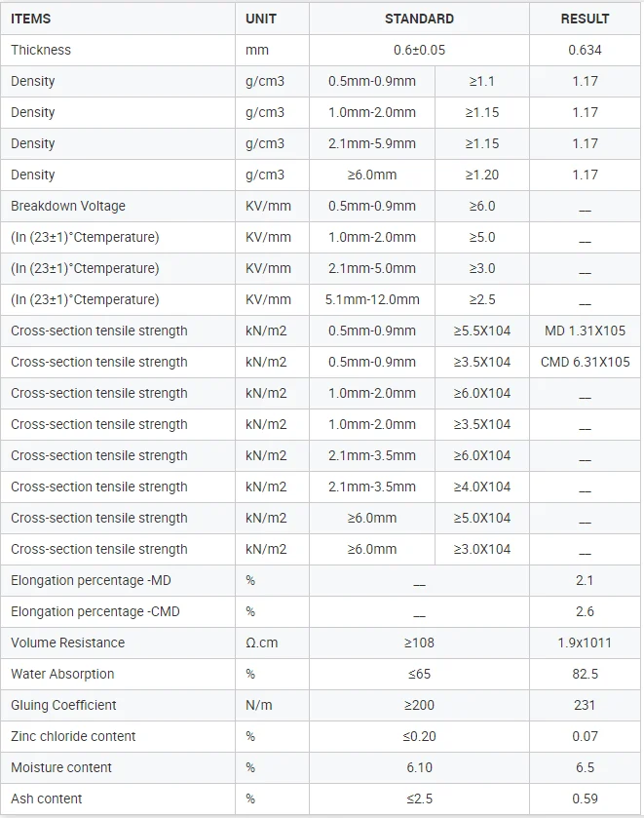Click the STANDARD column header
This screenshot has height=818, width=644.
[x=419, y=19]
